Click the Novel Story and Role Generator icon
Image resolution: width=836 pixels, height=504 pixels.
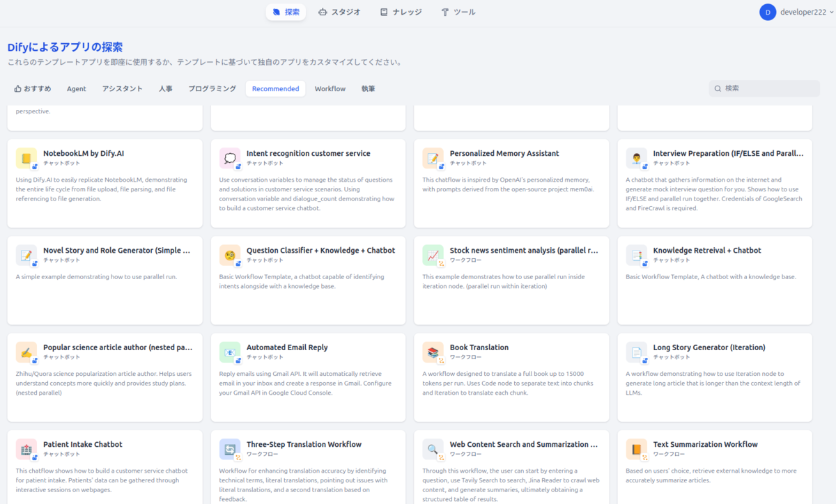coord(26,255)
